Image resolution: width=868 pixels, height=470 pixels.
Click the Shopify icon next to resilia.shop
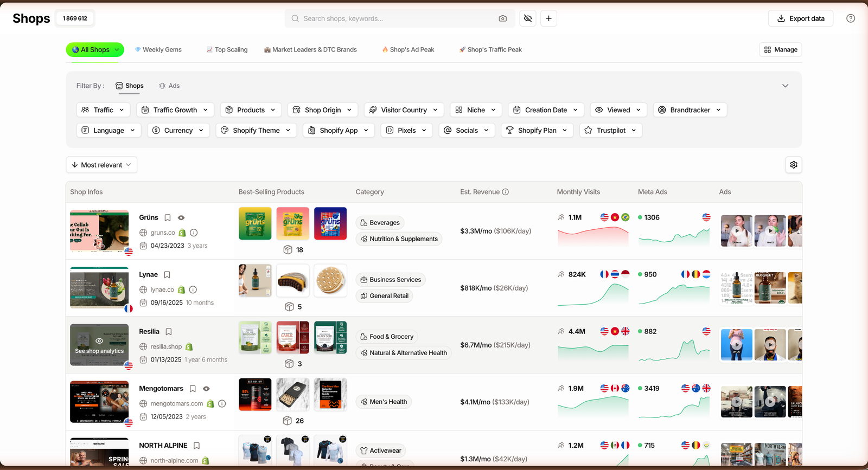[x=189, y=347]
